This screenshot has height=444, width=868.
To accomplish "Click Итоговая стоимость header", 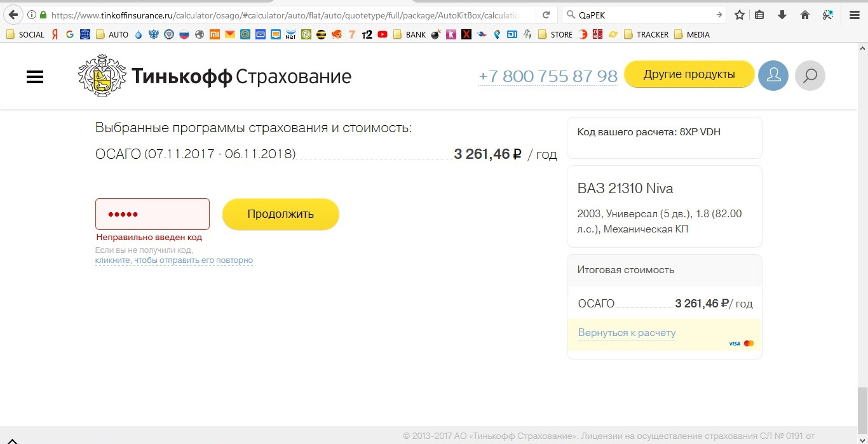I will 626,270.
